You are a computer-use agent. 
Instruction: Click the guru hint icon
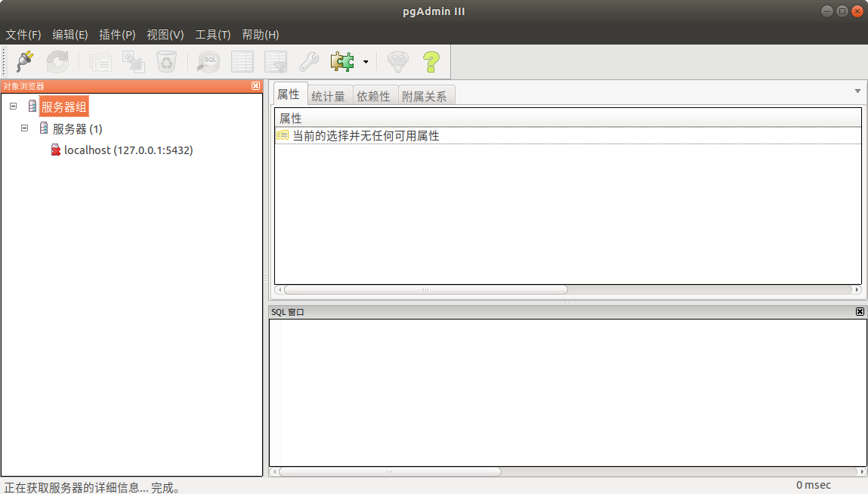(397, 61)
